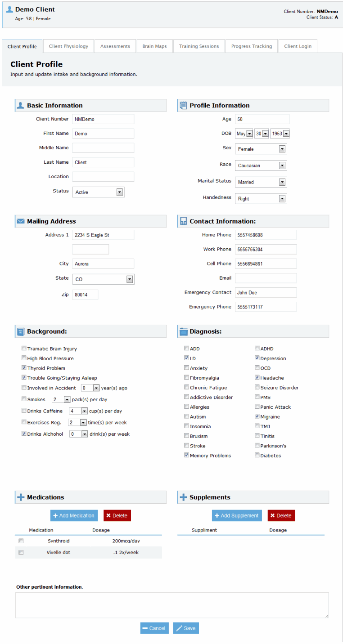
Task: Click the Mailing Address envelope icon
Action: coord(20,221)
